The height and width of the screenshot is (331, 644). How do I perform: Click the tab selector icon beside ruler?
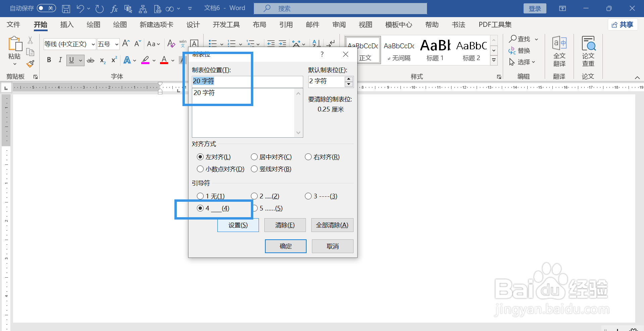tap(6, 88)
